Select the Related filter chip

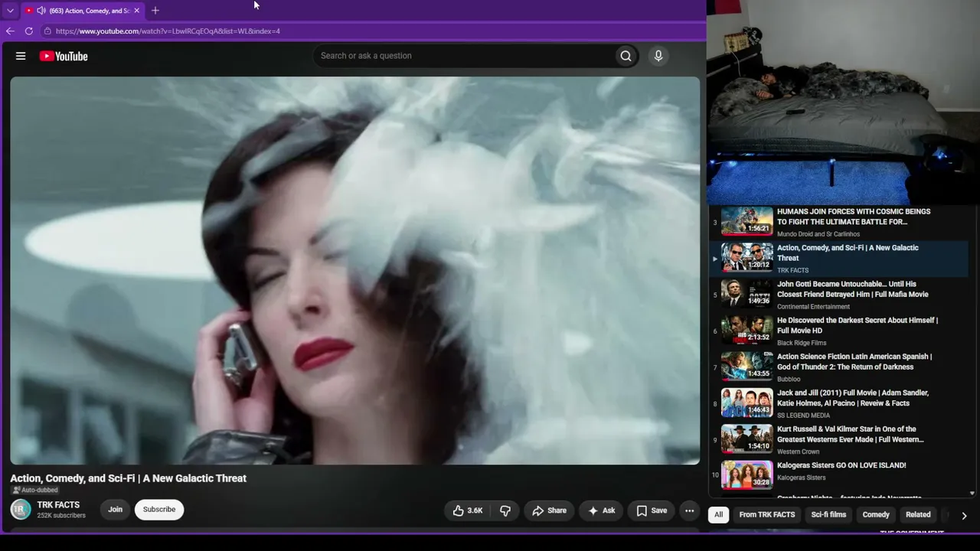pos(918,515)
